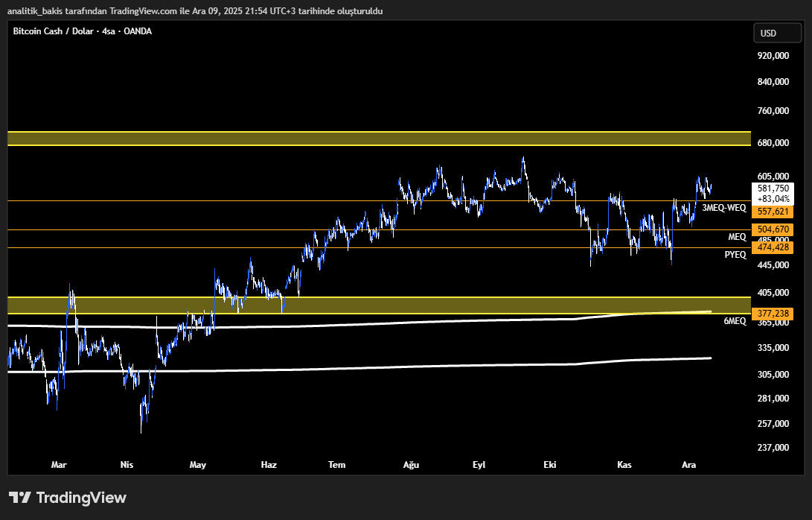Select the 581,750 current price label

(x=773, y=188)
